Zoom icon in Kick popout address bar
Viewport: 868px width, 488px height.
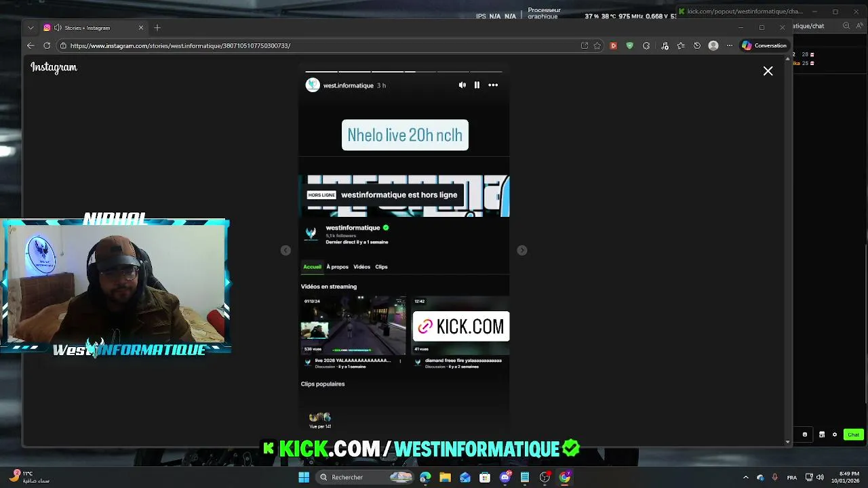(x=846, y=26)
